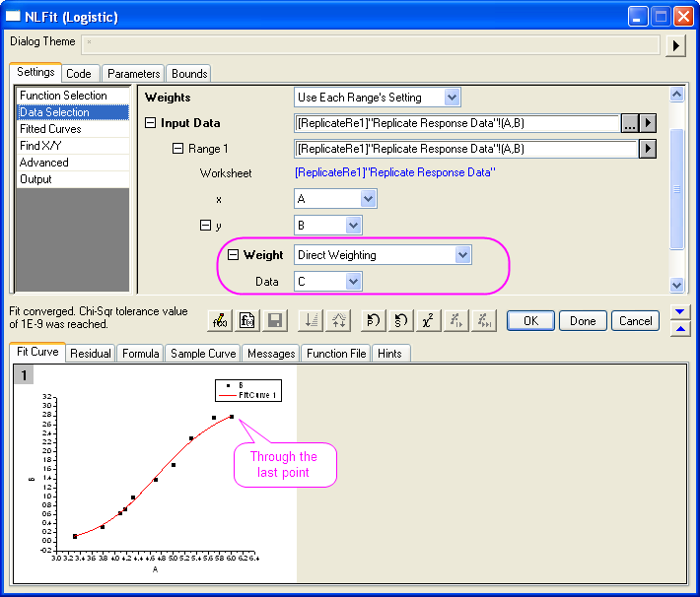Image resolution: width=700 pixels, height=597 pixels.
Task: Click the initialize parameters P icon
Action: [374, 321]
